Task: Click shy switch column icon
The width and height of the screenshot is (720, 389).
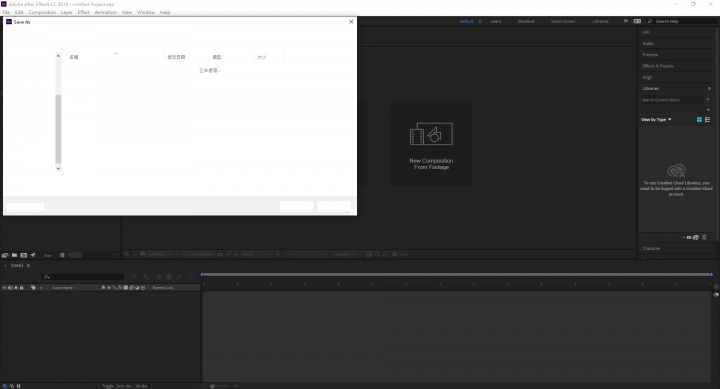Action: (x=103, y=288)
